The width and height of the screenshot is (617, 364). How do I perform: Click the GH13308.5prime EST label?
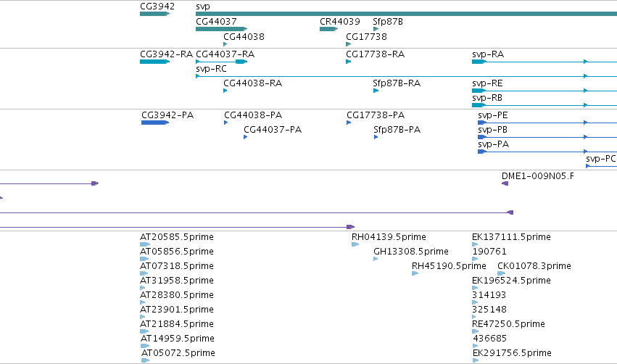click(x=411, y=252)
